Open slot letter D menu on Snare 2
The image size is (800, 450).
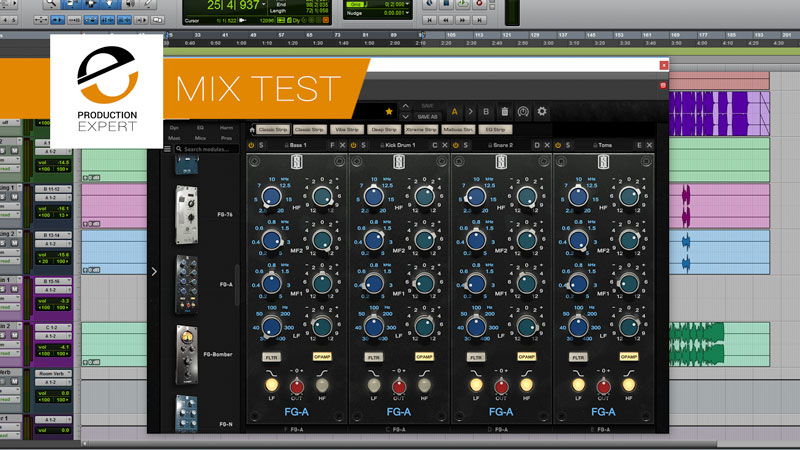tap(537, 145)
